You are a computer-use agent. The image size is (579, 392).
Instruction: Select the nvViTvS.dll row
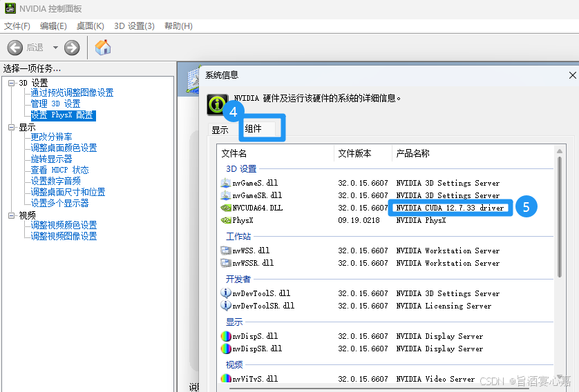click(x=386, y=379)
